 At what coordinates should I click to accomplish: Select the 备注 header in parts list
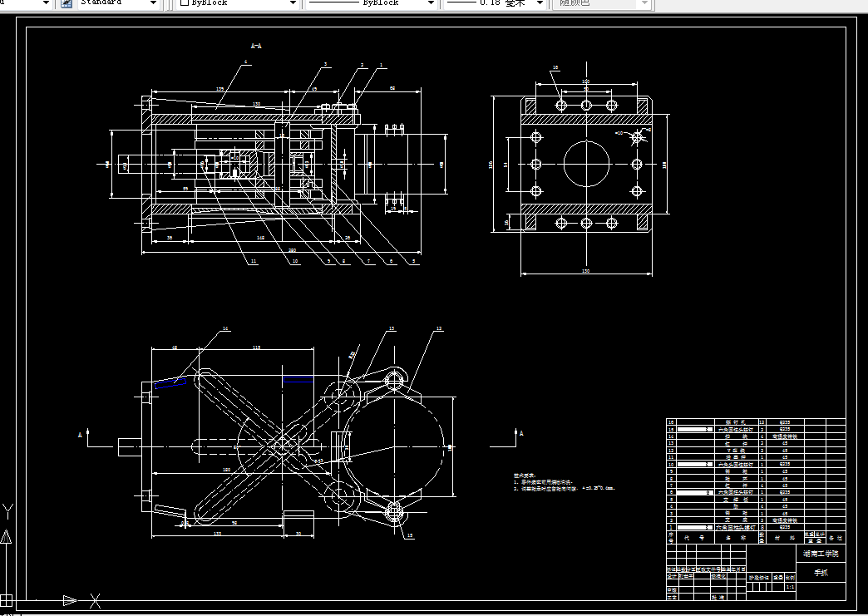[x=836, y=537]
